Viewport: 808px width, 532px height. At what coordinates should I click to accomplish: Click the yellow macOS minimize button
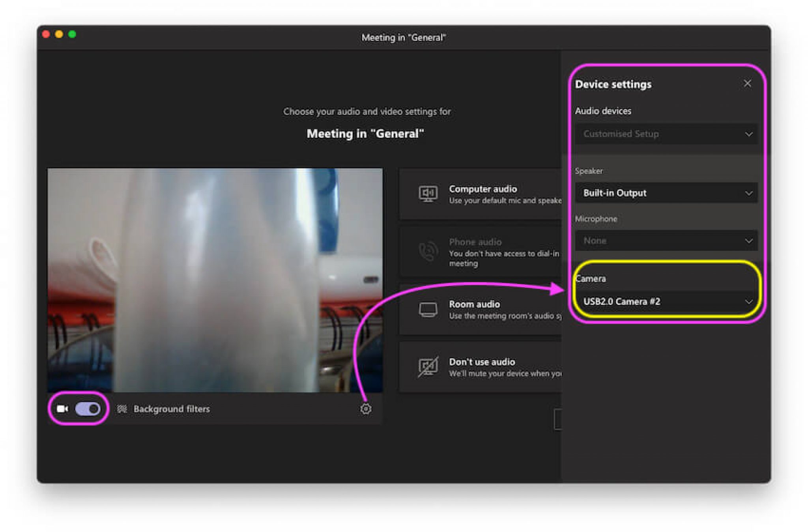tap(59, 34)
